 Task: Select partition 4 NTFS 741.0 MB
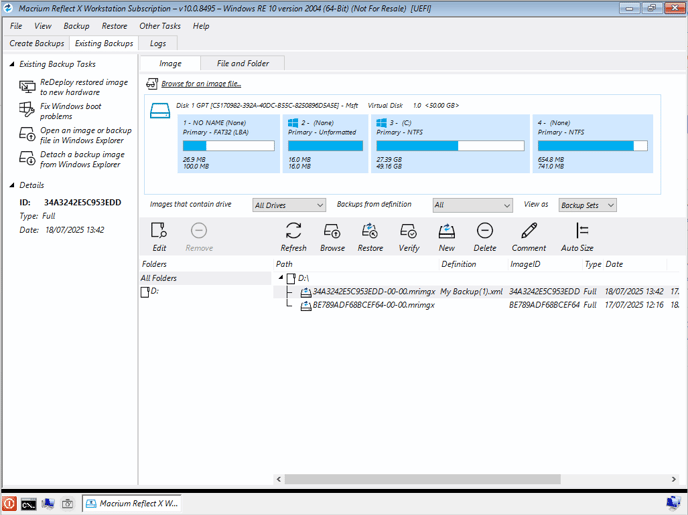tap(593, 144)
